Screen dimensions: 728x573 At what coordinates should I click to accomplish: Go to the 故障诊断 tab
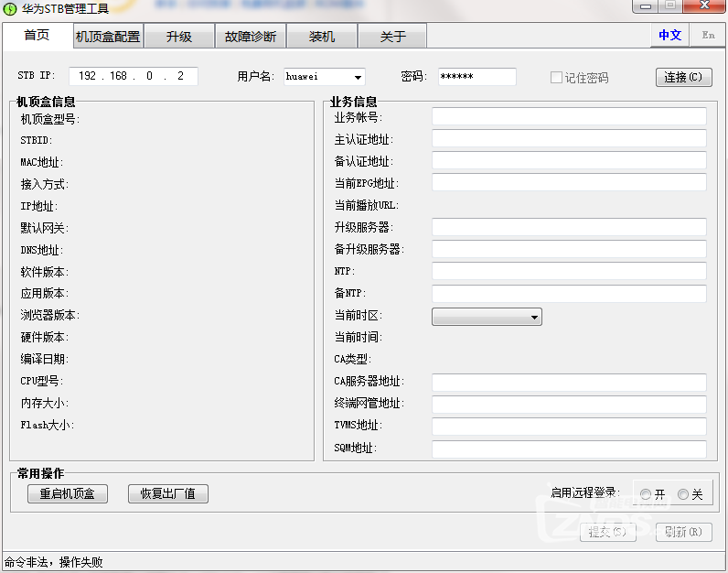251,37
